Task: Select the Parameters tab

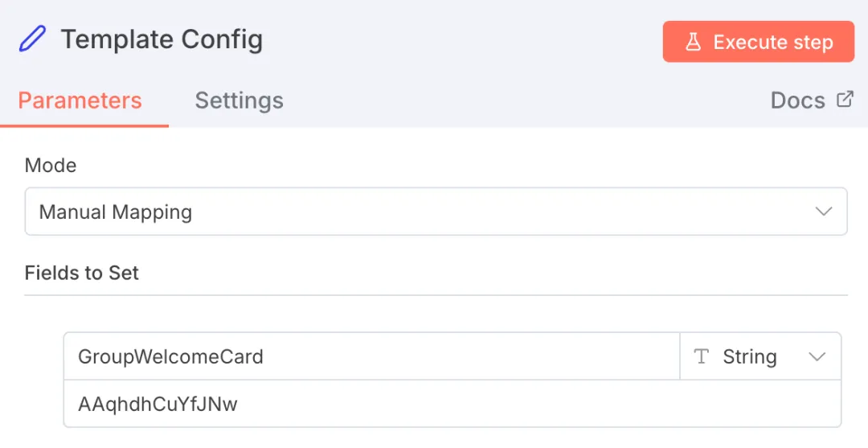Action: point(80,101)
